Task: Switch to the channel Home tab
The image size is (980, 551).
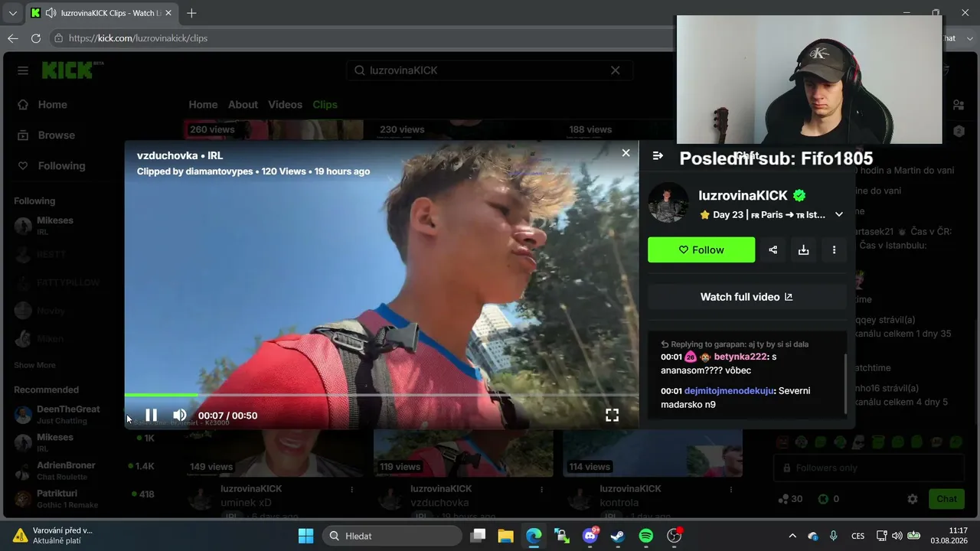Action: point(203,105)
